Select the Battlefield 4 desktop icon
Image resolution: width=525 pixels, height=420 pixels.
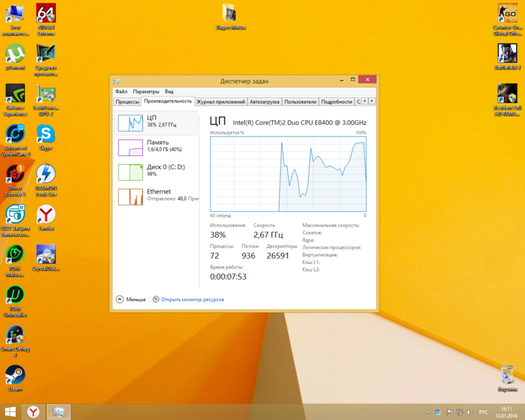point(507,57)
